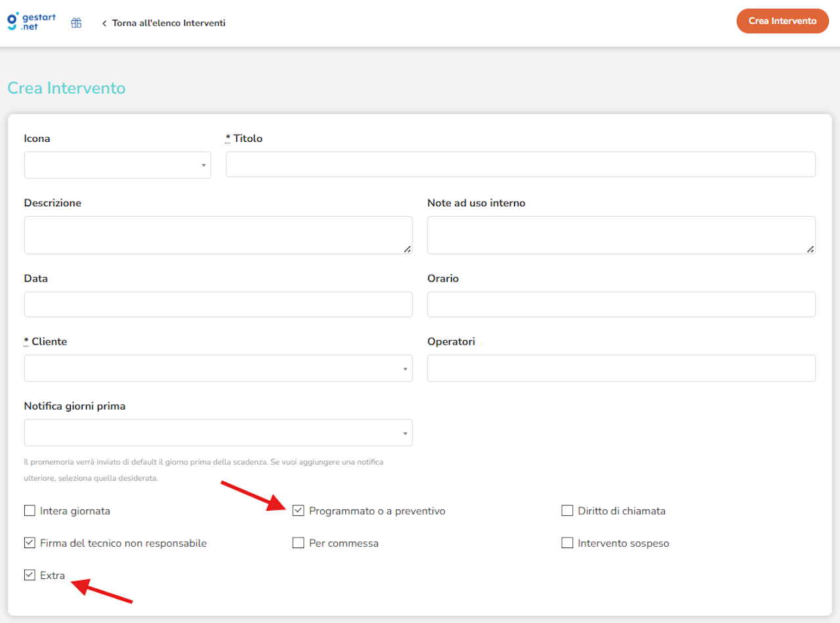Click the Crea Intervento page heading
The image size is (840, 623).
pyautogui.click(x=66, y=88)
